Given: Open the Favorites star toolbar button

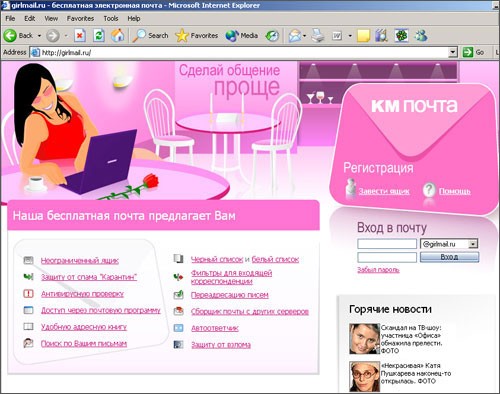Looking at the screenshot, I should 197,36.
